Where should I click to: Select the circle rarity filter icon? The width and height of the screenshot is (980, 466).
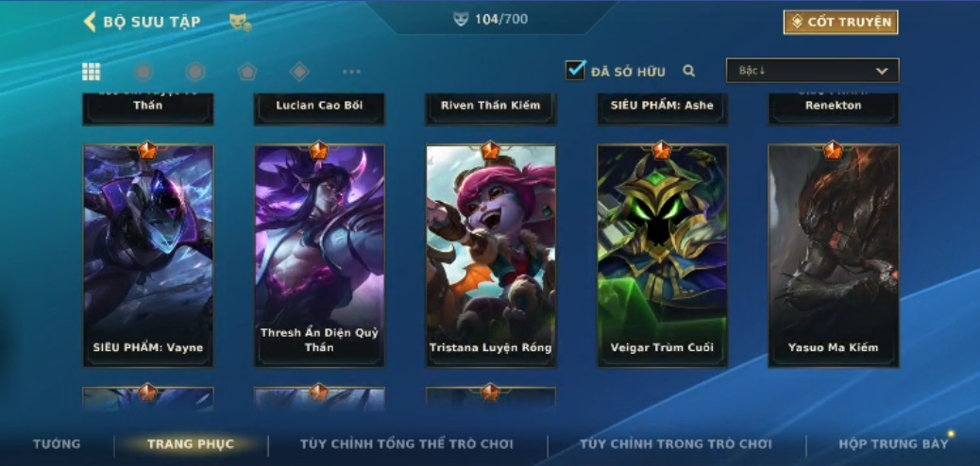(x=144, y=72)
